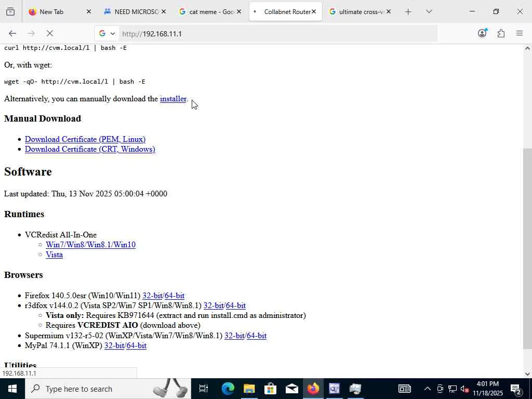Open Win7/Win8/Win8.1/Win10 VCRedist link
The width and height of the screenshot is (532, 399).
click(x=90, y=245)
